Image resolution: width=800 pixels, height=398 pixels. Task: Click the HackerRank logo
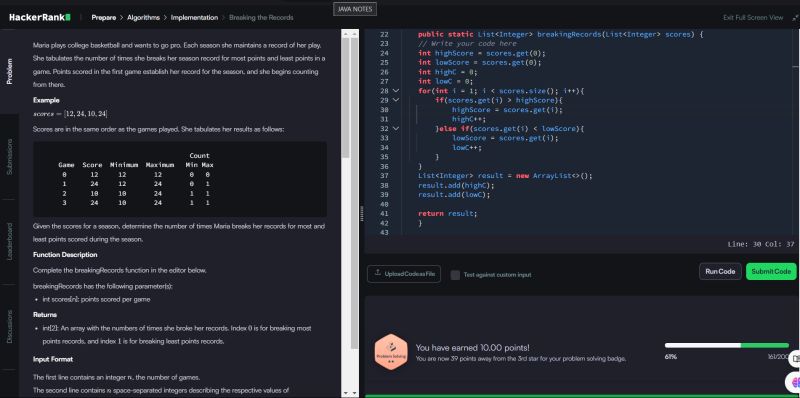tap(40, 17)
